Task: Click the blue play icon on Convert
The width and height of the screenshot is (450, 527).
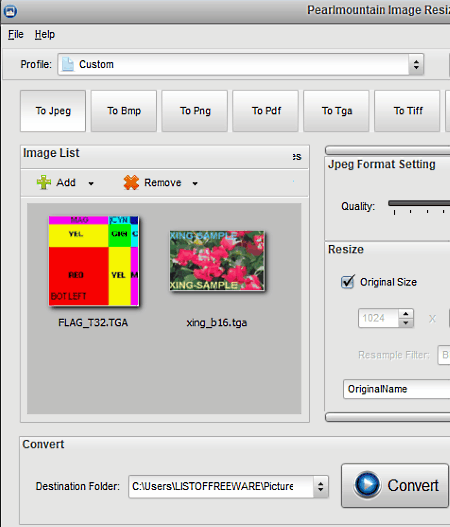Action: pos(367,485)
